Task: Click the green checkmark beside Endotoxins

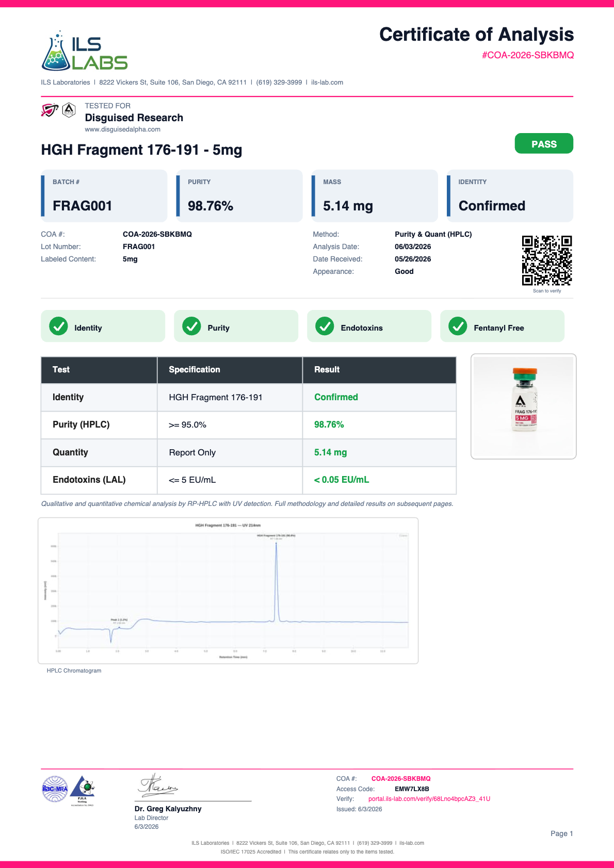Action: 325,326
